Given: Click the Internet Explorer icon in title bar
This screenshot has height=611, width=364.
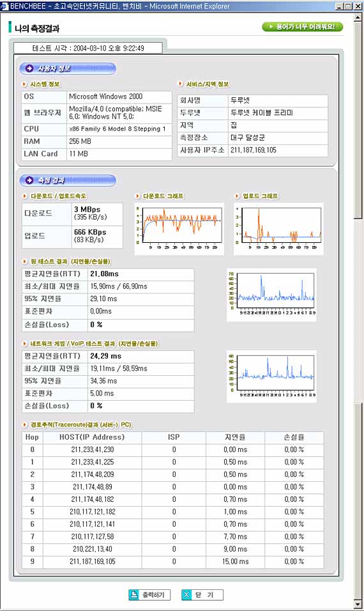Looking at the screenshot, I should (4, 6).
